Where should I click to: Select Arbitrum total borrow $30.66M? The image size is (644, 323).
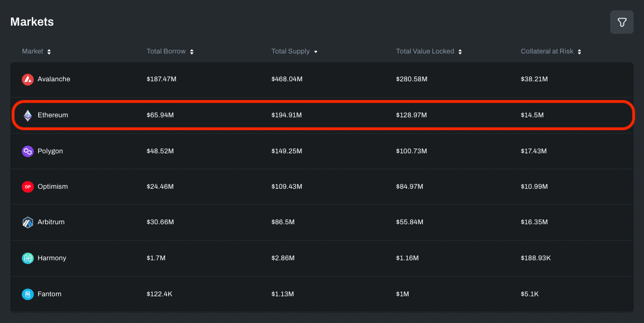click(x=160, y=222)
